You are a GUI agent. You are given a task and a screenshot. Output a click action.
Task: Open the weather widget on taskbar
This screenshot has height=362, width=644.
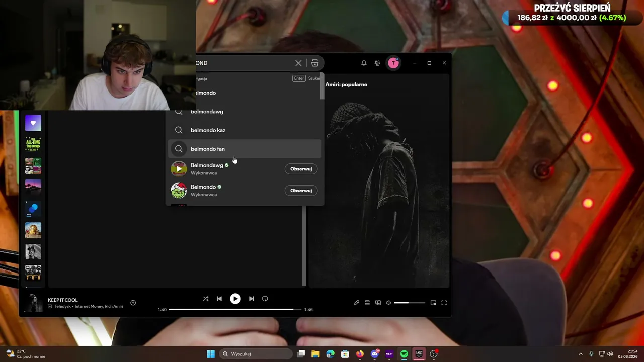point(26,354)
